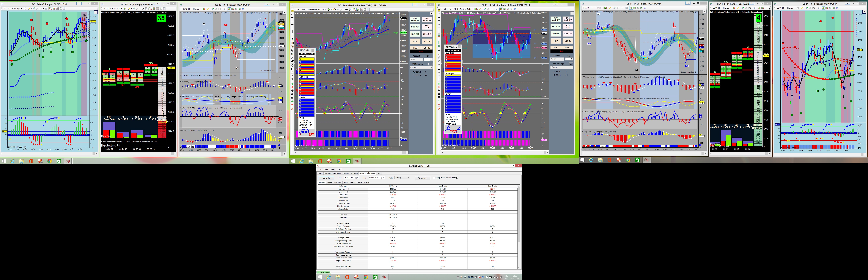
Task: Click the ATM Strategy ellipsis button in GC chart
Action: 430,64
